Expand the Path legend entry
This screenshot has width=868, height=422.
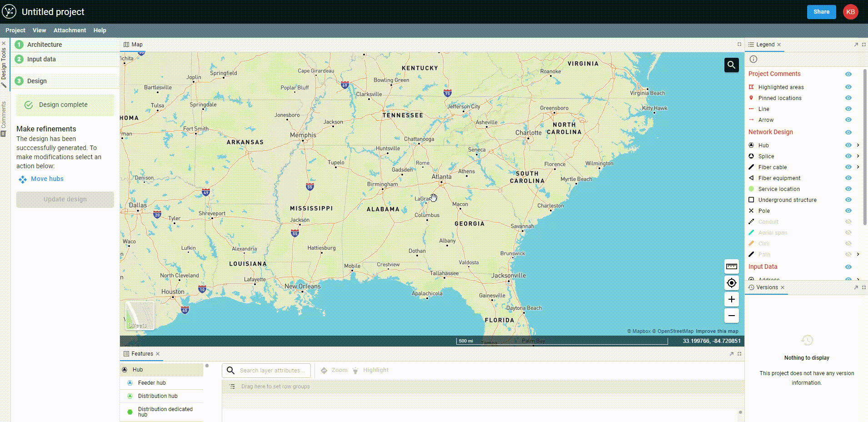858,254
